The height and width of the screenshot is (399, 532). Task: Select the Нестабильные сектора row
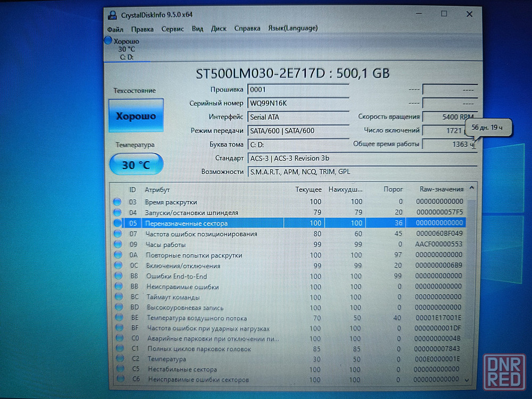pyautogui.click(x=289, y=369)
